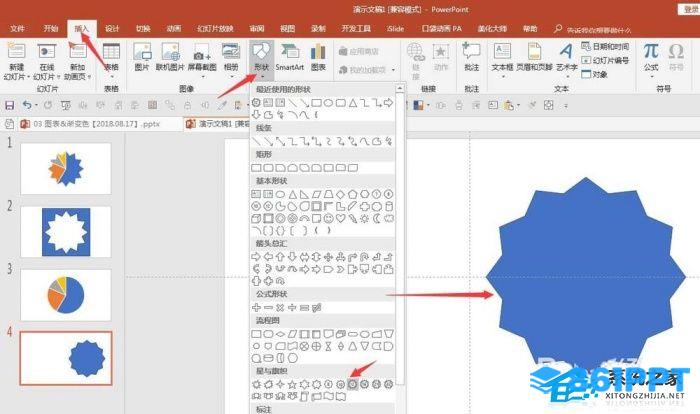The height and width of the screenshot is (414, 700).
Task: Switch to the 帮助 (Help) tab
Action: [x=530, y=29]
